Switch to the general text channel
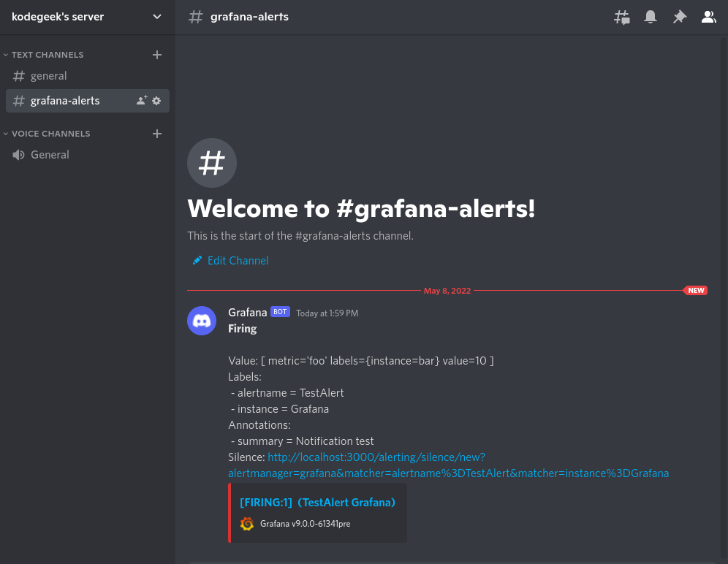728x564 pixels. (48, 76)
